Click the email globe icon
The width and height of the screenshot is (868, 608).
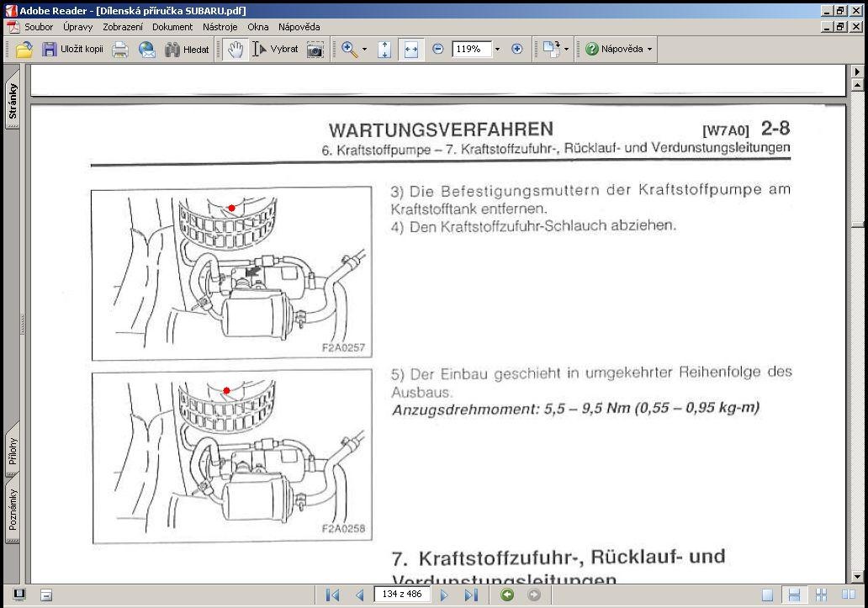[x=146, y=50]
